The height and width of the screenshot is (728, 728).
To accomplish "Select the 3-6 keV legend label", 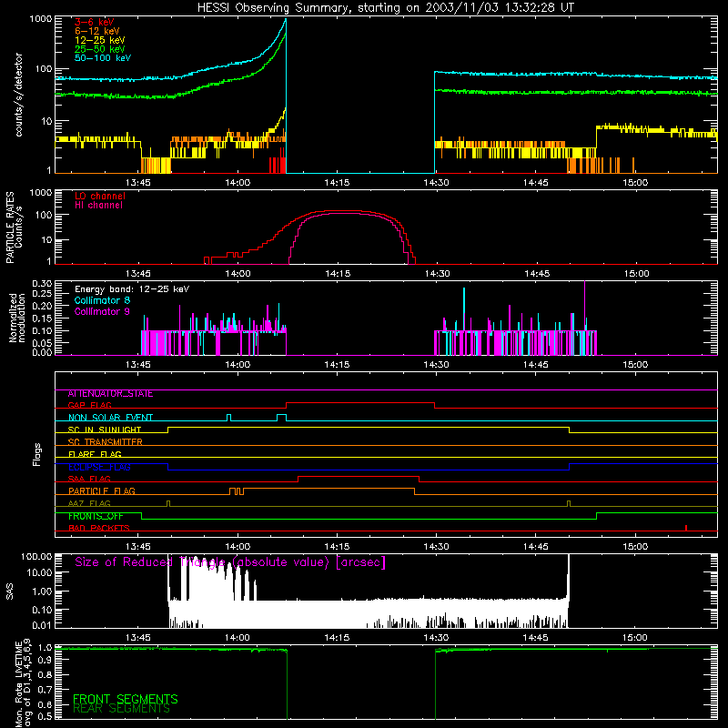I will point(95,22).
